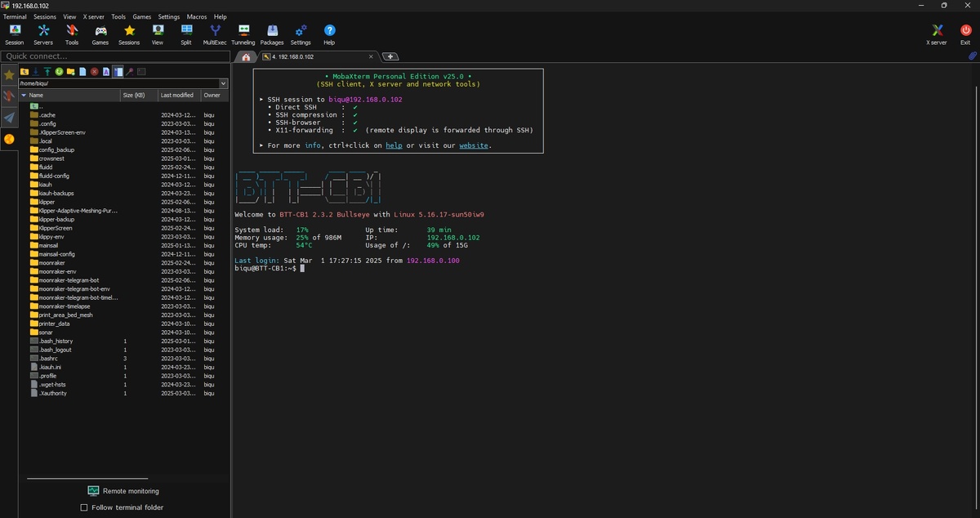
Task: Click the Owner column header
Action: coord(214,95)
